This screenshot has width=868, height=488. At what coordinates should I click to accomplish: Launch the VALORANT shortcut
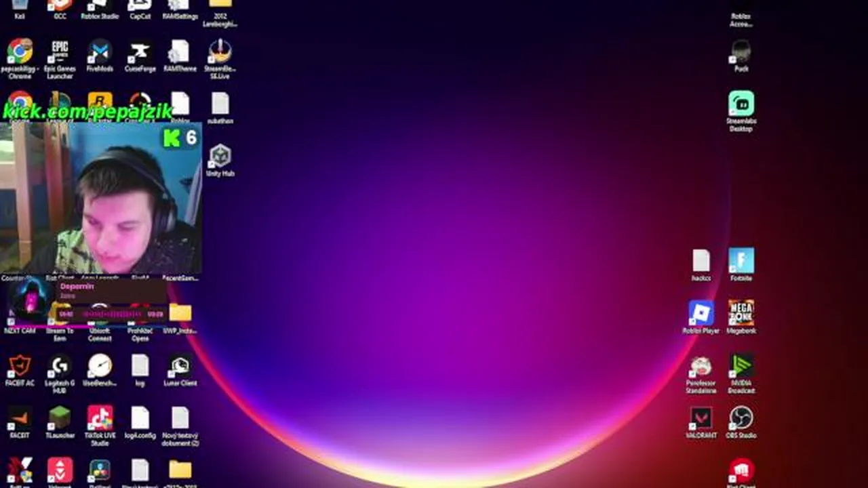point(701,419)
